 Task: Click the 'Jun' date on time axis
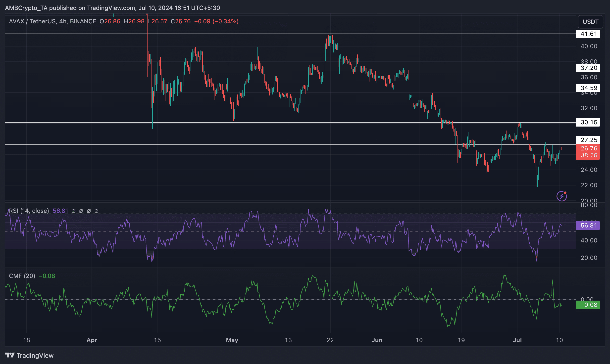click(x=377, y=340)
